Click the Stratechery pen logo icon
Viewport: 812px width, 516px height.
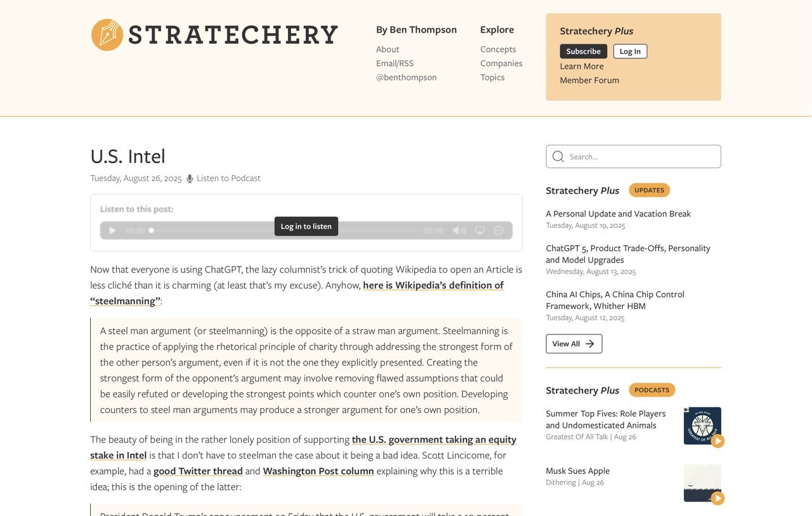pyautogui.click(x=107, y=35)
